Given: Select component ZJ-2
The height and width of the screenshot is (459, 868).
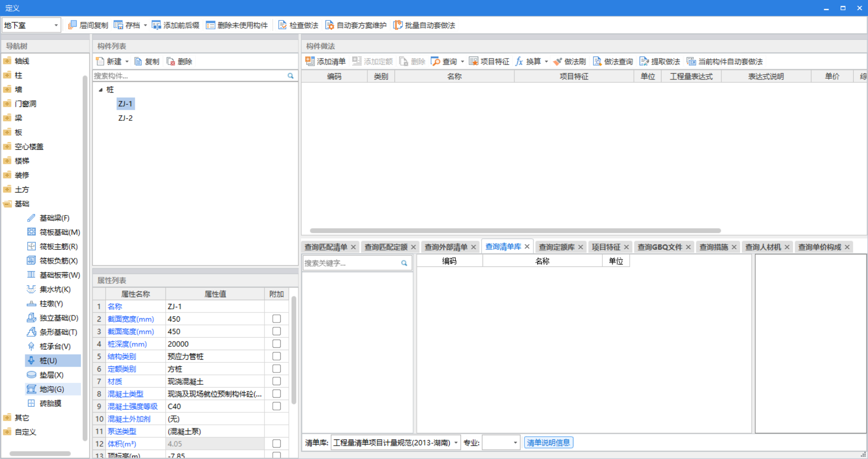Looking at the screenshot, I should pyautogui.click(x=126, y=118).
